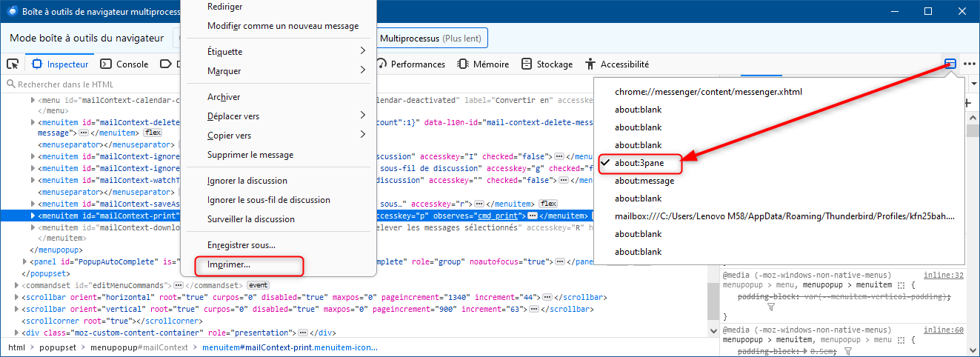Click Imprimer… in the context menu

229,264
